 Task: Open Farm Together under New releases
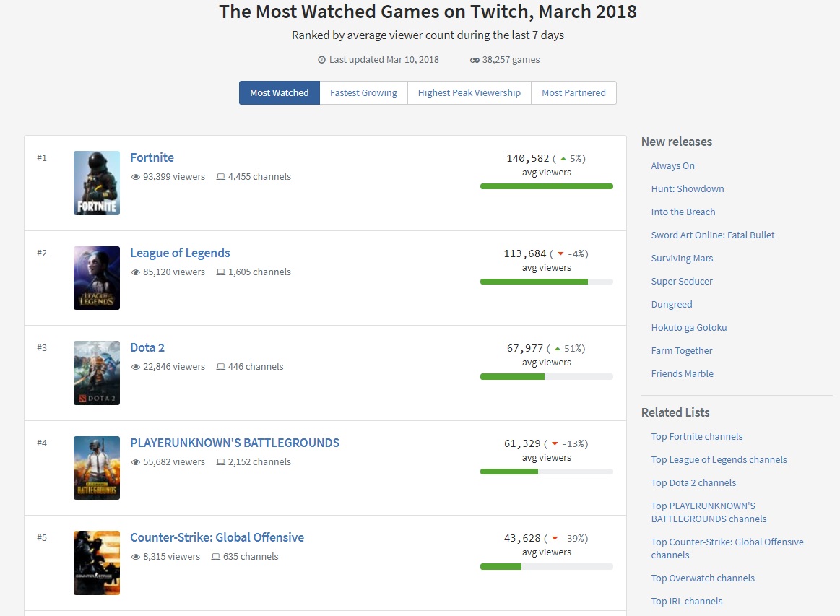[681, 351]
